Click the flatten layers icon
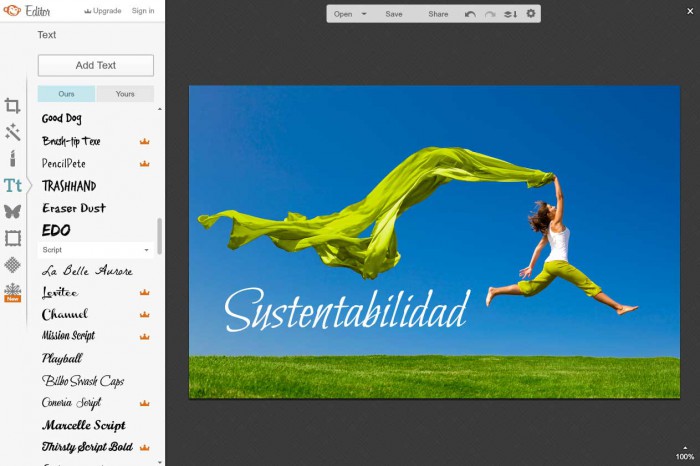 coord(510,14)
